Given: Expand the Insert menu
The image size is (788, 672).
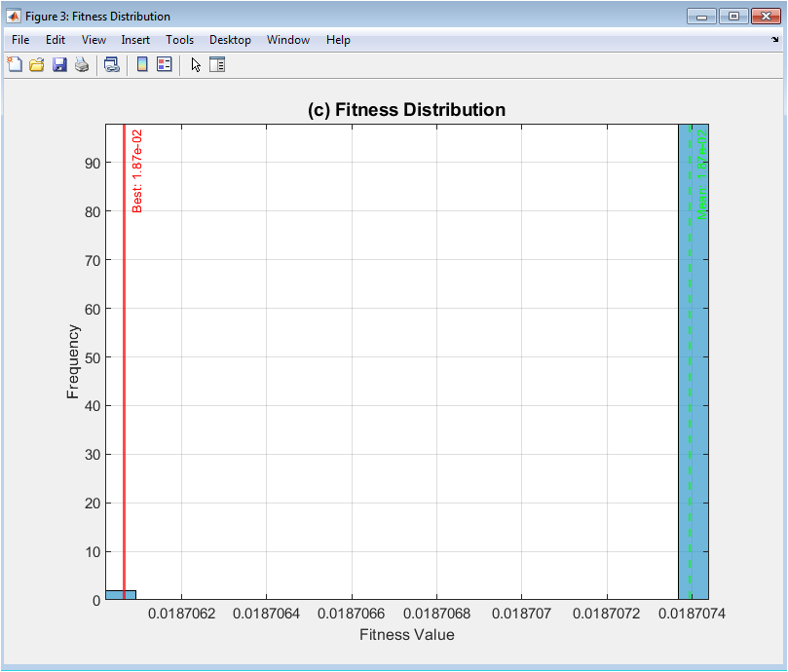Looking at the screenshot, I should click(x=135, y=40).
